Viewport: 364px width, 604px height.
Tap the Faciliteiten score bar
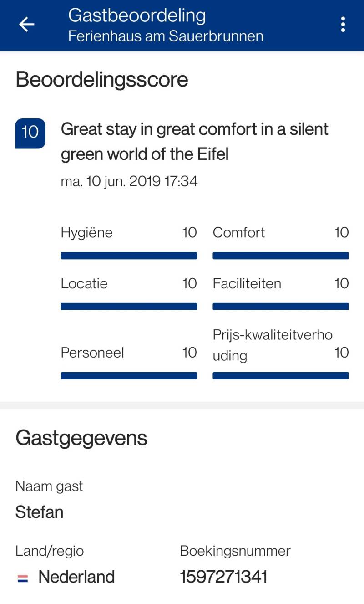pos(281,307)
